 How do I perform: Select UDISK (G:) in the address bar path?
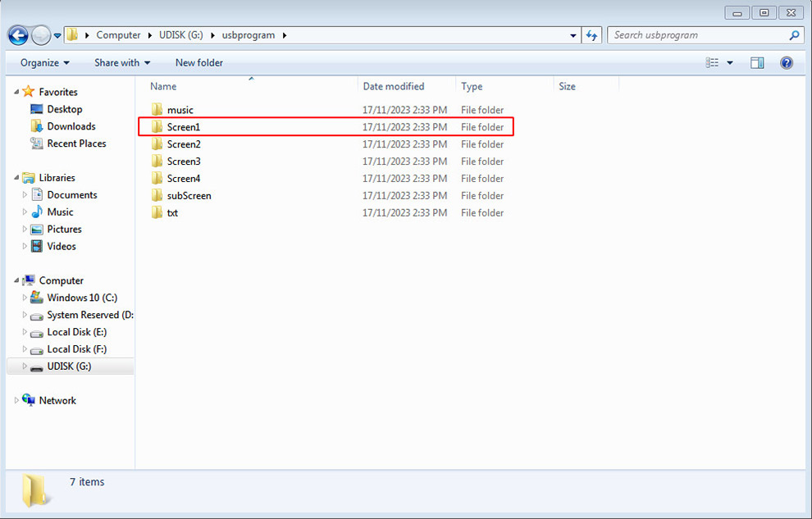click(x=180, y=35)
